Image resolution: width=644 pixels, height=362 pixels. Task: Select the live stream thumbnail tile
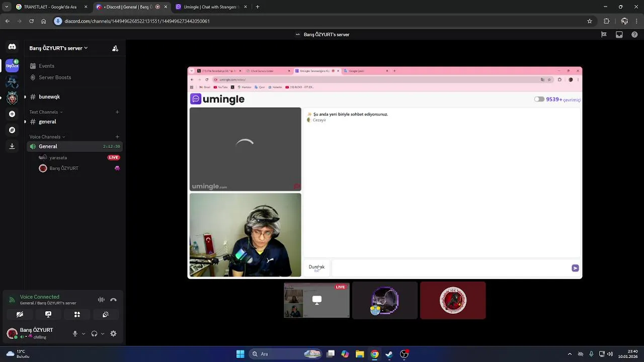(x=316, y=300)
